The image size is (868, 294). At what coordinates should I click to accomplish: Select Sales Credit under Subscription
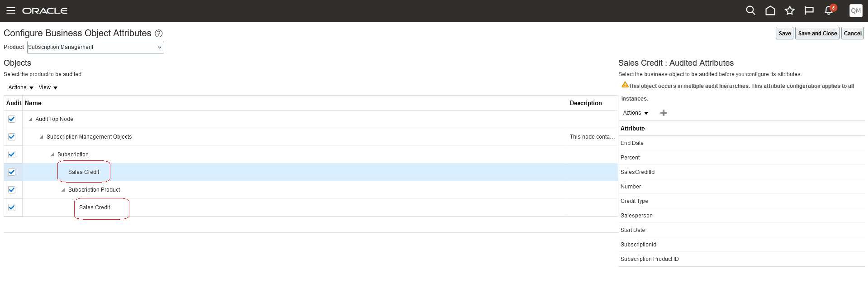(84, 172)
